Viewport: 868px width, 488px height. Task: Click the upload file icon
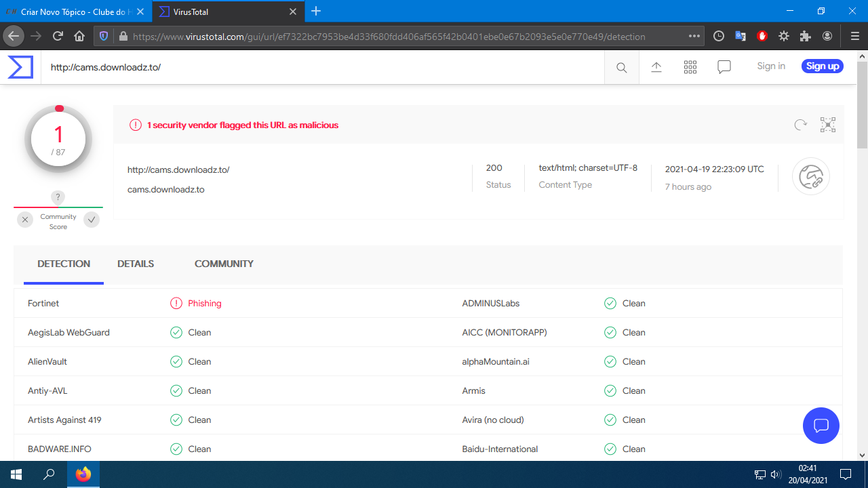(656, 66)
